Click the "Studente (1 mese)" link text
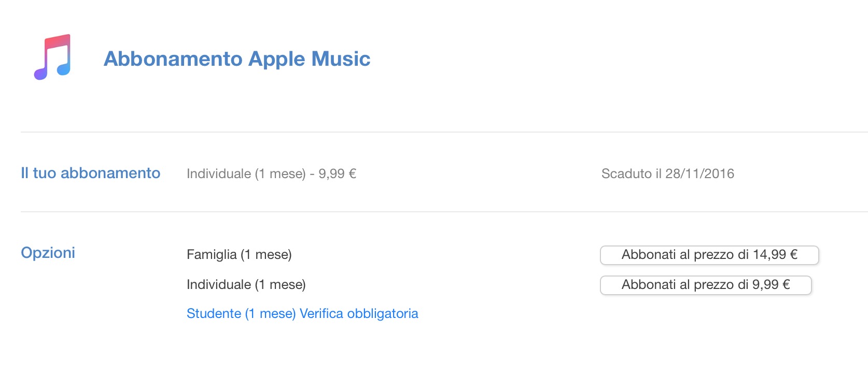Viewport: 868px width, 377px height. 241,314
